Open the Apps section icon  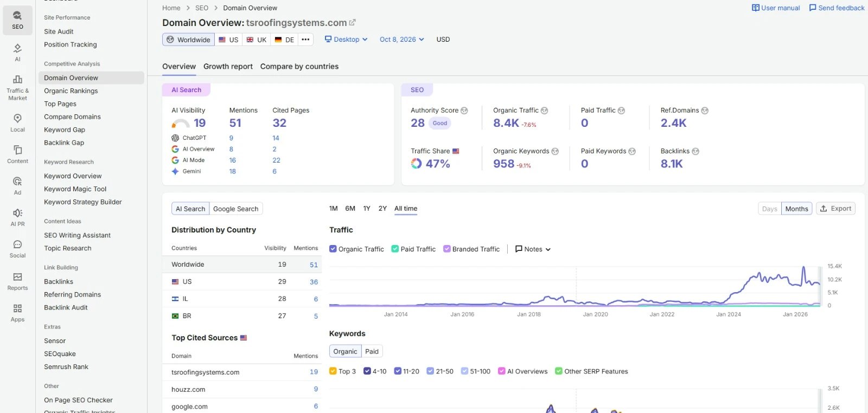17,308
